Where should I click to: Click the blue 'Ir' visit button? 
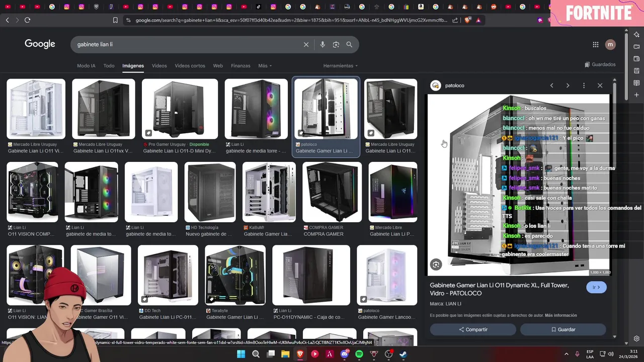(596, 287)
